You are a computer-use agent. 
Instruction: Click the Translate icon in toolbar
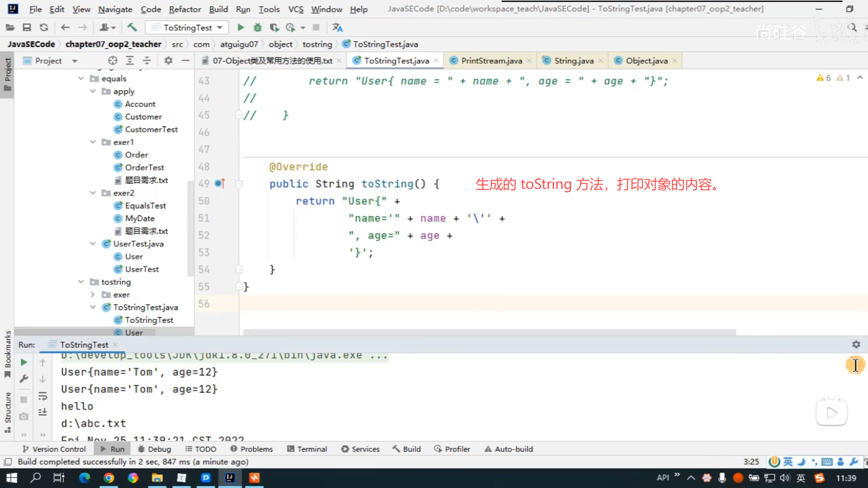pos(337,28)
